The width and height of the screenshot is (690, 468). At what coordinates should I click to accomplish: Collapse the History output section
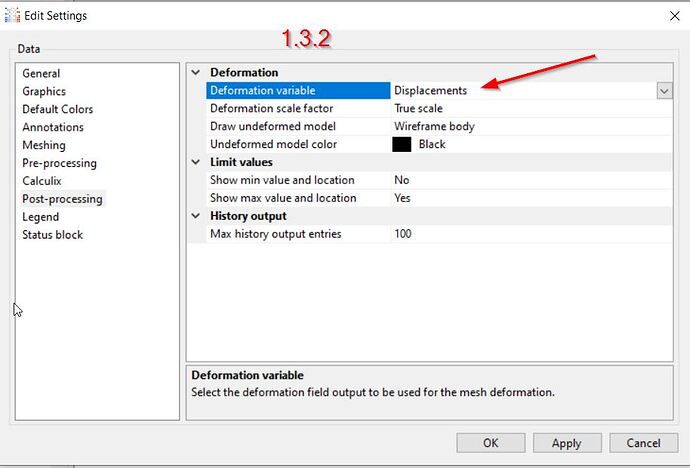(196, 216)
